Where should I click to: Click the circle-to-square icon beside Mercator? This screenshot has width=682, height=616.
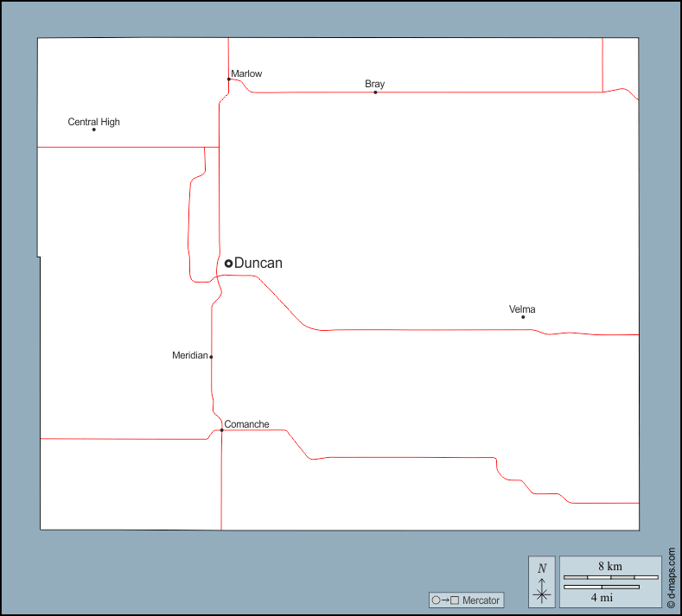[445, 600]
